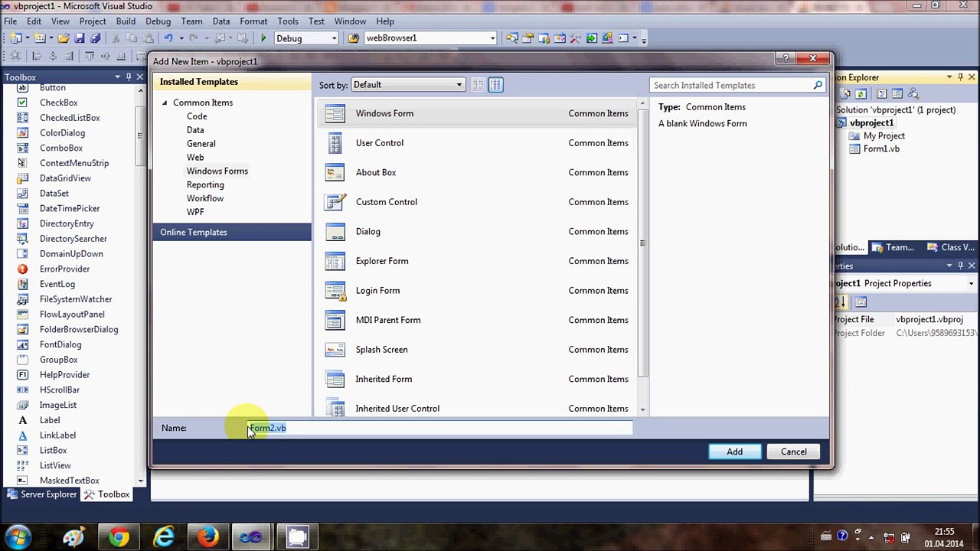The image size is (980, 551).
Task: Click the Save All toolbar icon
Action: (96, 38)
